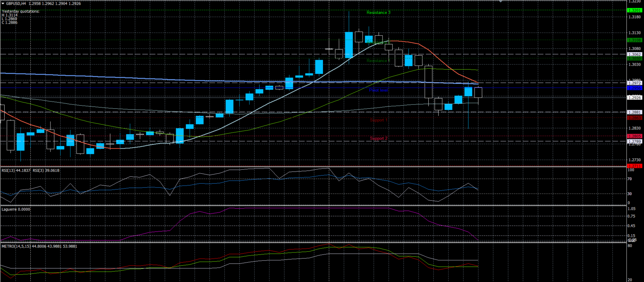Click the white 1.3062 price tag

pyautogui.click(x=635, y=55)
